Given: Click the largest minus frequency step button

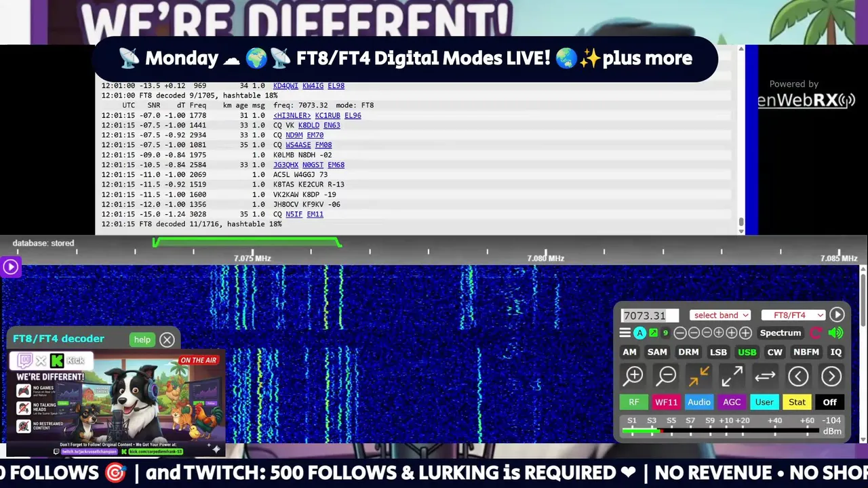Looking at the screenshot, I should (x=680, y=333).
